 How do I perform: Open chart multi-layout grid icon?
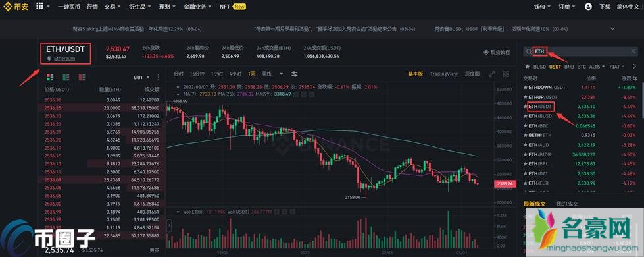click(x=506, y=74)
